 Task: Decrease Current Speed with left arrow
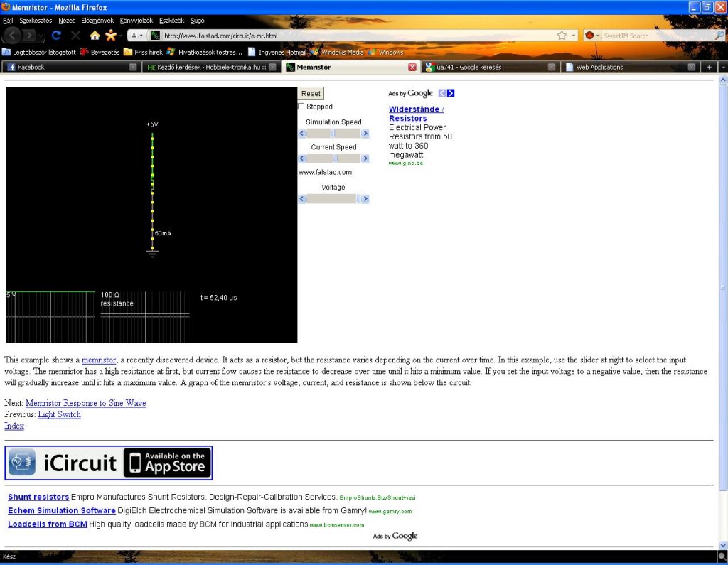(301, 158)
